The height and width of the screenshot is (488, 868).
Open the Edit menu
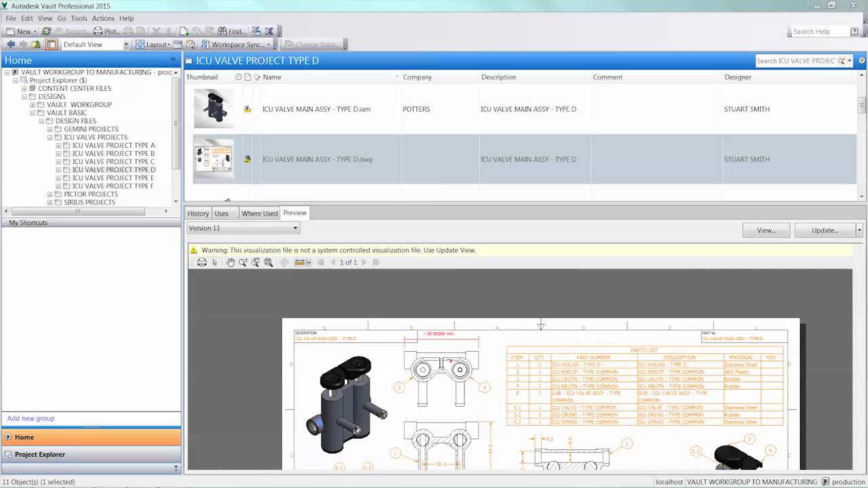click(x=27, y=18)
